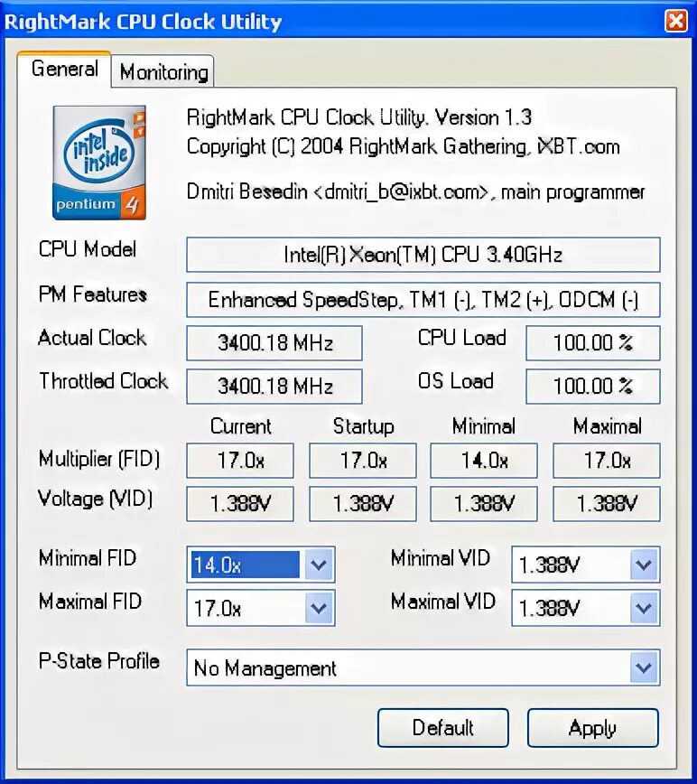Click the Current voltage 1.388V cell
Image resolution: width=697 pixels, height=784 pixels.
coord(240,504)
